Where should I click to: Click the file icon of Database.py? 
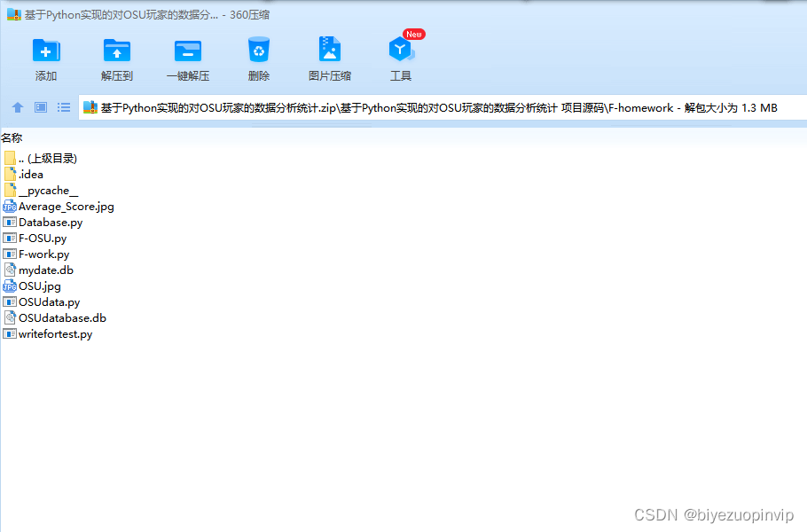10,223
